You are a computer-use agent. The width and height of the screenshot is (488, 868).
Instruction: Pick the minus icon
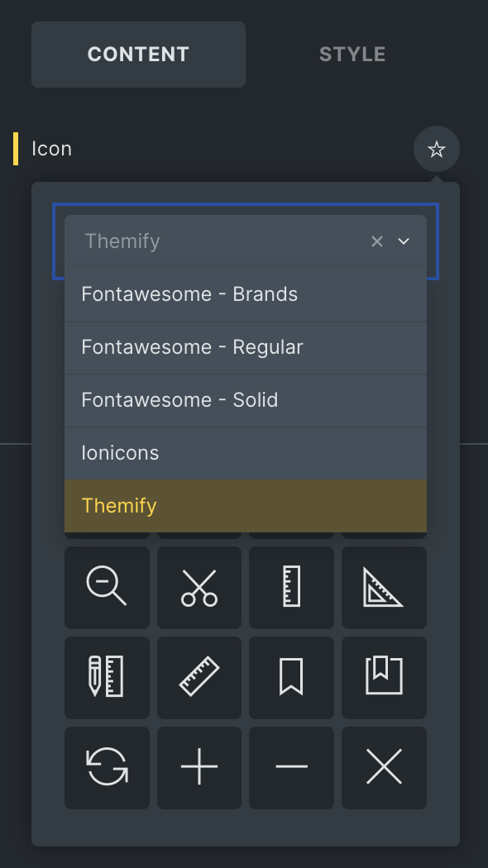[x=291, y=768]
